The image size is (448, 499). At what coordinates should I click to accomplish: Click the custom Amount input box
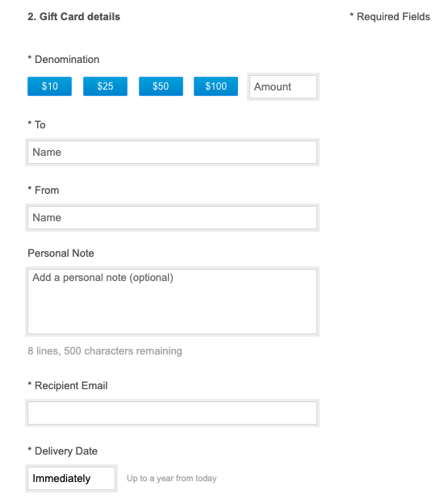pyautogui.click(x=283, y=87)
